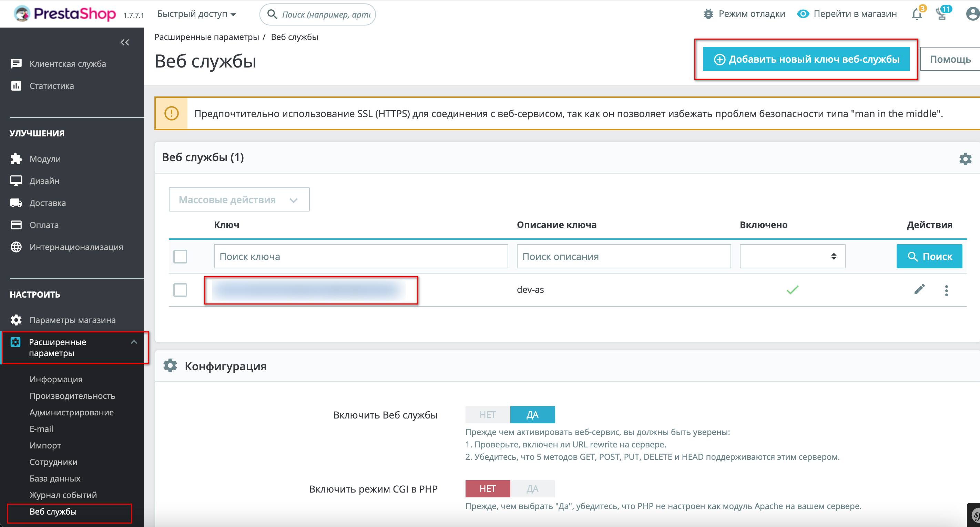
Task: Open the Журнал событий submenu item
Action: pos(63,495)
